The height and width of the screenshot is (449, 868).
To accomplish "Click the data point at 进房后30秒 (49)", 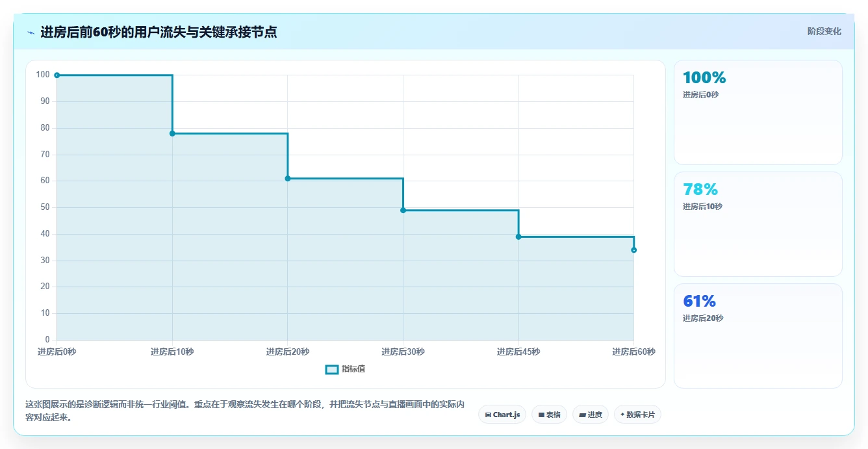I will coord(403,210).
